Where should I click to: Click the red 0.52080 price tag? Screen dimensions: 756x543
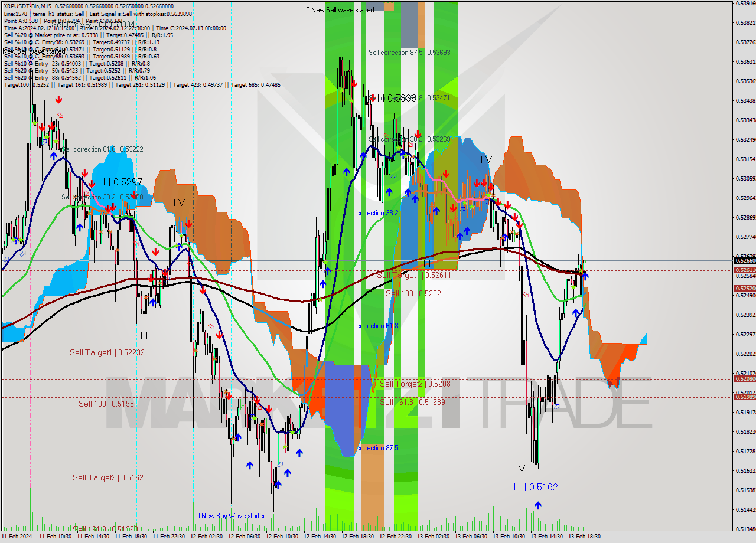coord(744,378)
